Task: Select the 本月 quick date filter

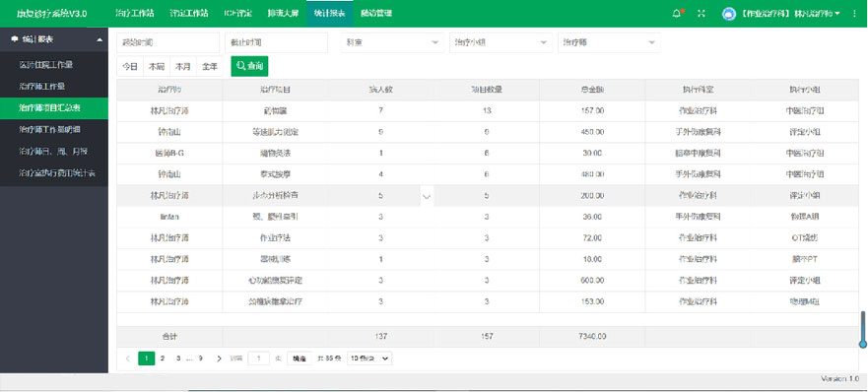Action: (x=183, y=66)
